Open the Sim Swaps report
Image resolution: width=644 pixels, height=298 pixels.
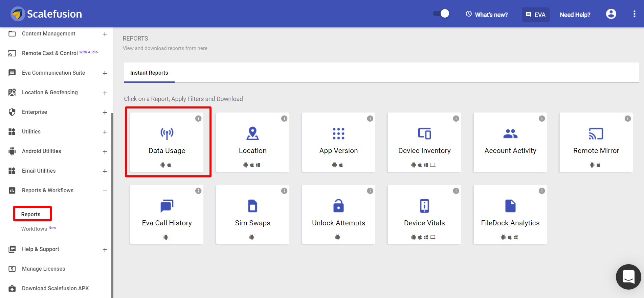coord(253,215)
